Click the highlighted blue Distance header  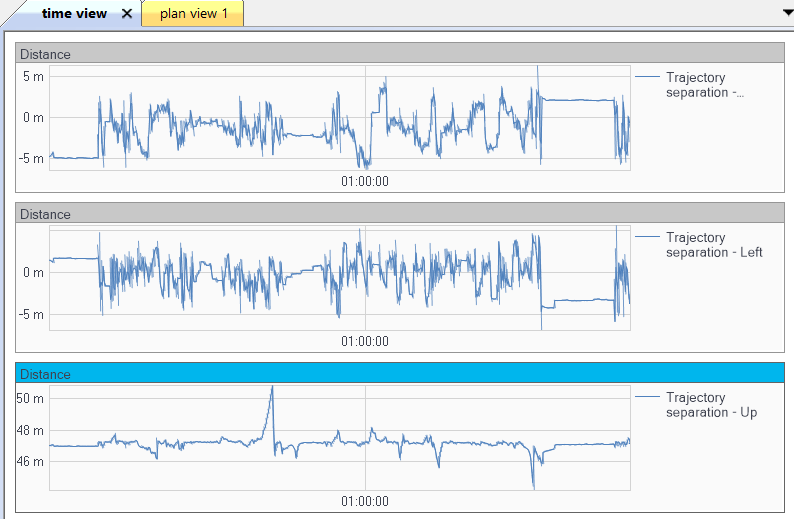pos(46,374)
